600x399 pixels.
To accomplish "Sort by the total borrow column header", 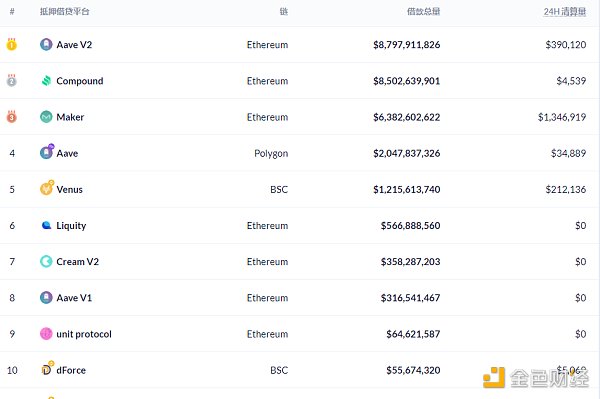I will (x=424, y=11).
